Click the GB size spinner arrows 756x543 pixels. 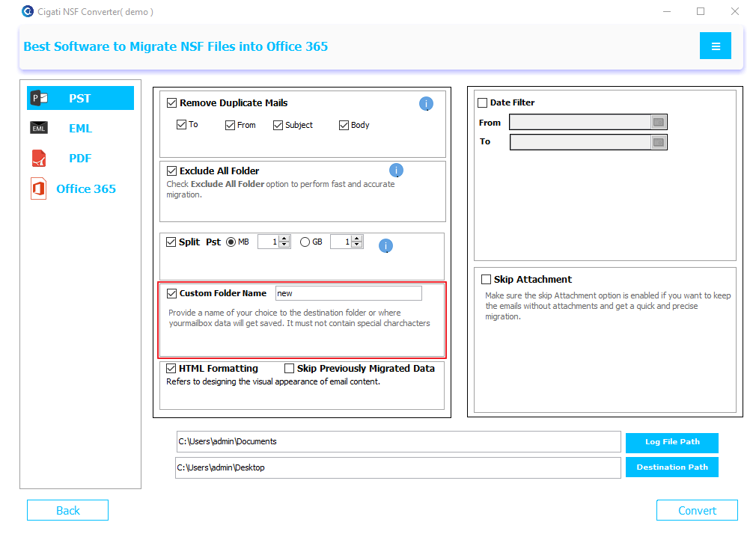(x=357, y=242)
